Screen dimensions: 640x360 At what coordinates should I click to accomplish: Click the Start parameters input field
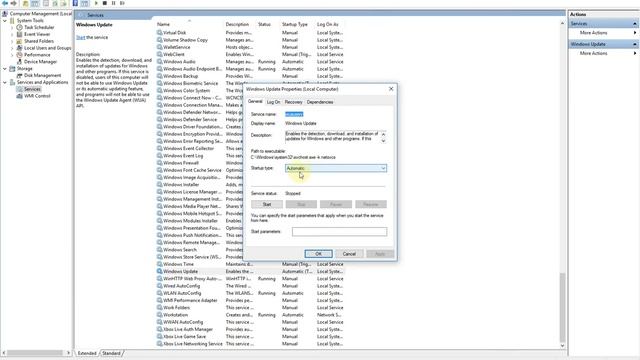point(340,232)
